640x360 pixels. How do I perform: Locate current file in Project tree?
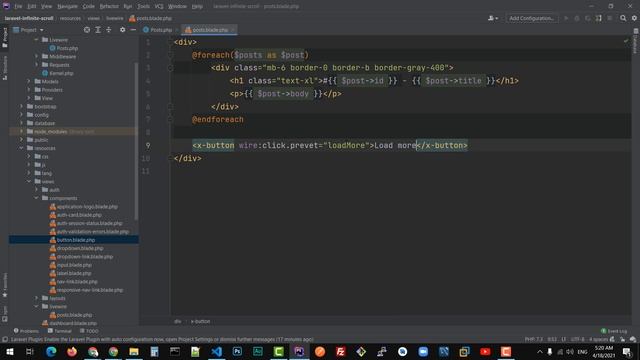click(87, 30)
